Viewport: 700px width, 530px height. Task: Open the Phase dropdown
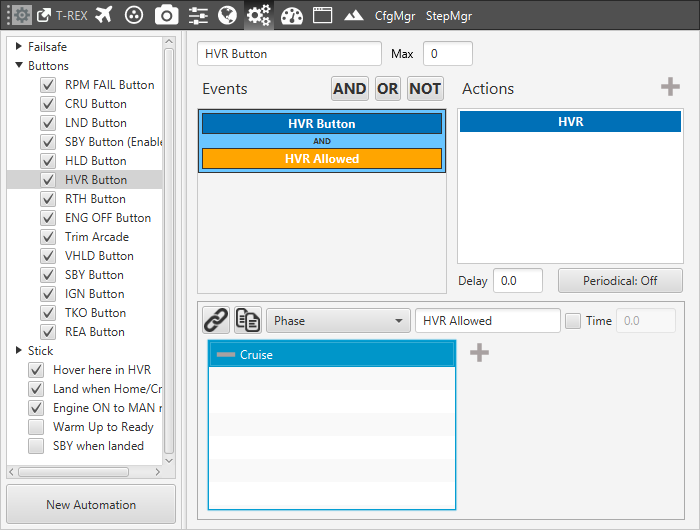pos(338,321)
